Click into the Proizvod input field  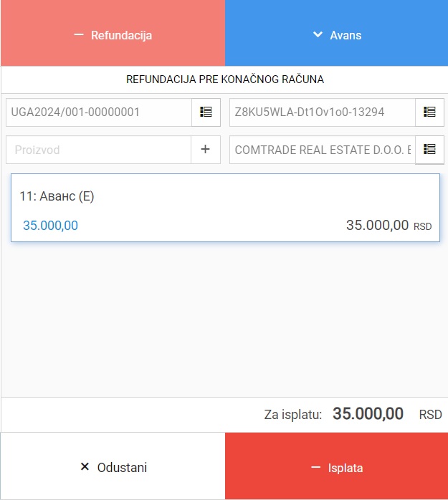99,150
